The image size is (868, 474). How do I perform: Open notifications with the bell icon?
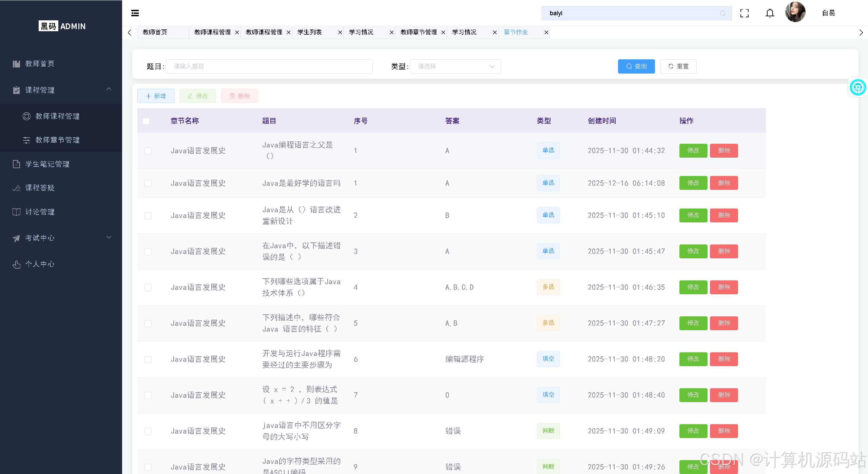pos(770,13)
